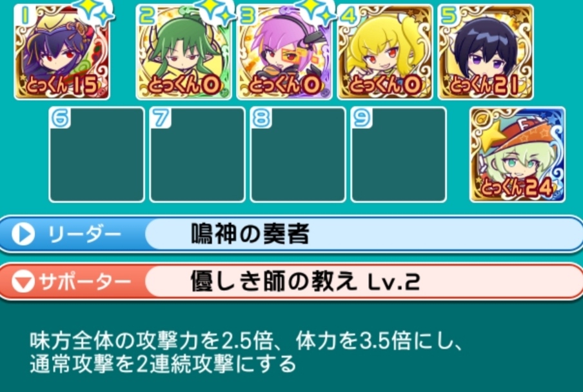Select empty deck slot 7
The height and width of the screenshot is (392, 583).
tap(197, 155)
